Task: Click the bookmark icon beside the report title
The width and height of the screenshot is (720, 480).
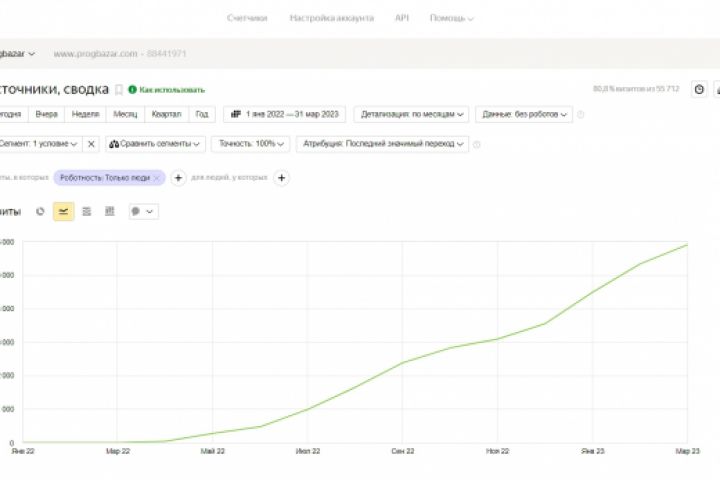Action: [x=119, y=89]
